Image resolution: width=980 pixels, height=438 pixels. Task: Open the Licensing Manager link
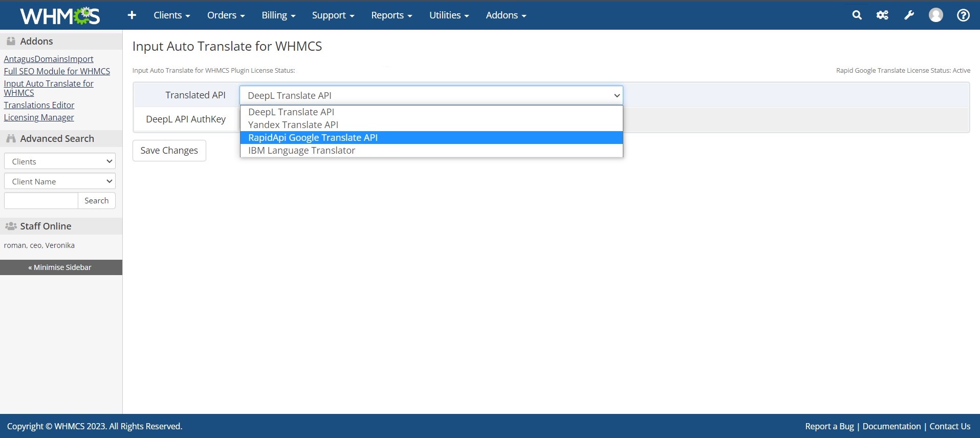tap(39, 117)
